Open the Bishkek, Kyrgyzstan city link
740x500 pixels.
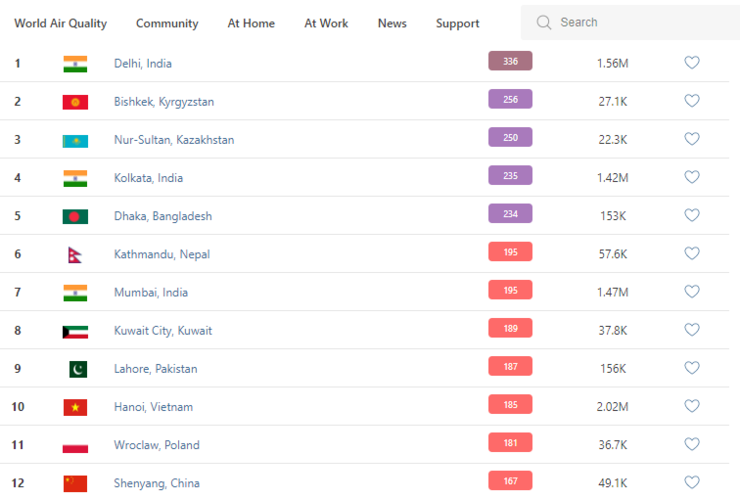pos(164,102)
